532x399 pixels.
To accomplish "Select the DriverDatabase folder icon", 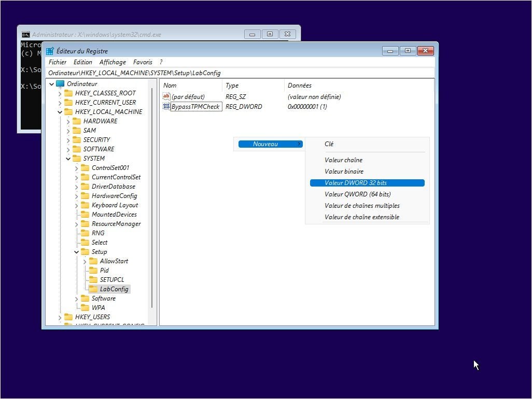I will (x=85, y=187).
